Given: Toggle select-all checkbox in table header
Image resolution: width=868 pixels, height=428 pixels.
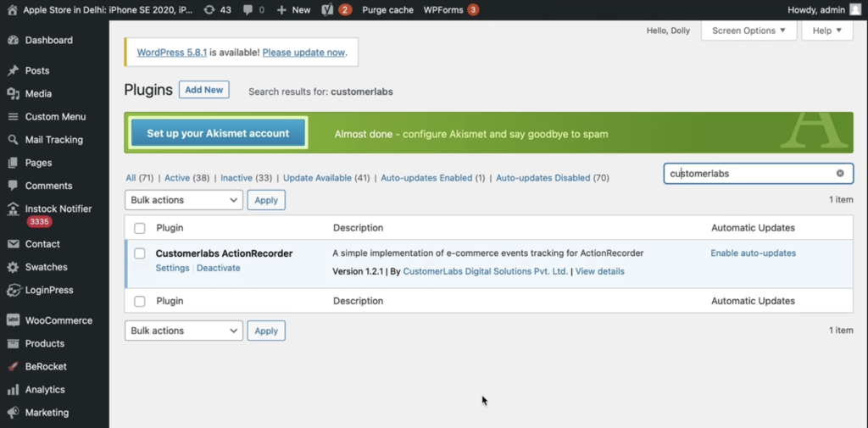Looking at the screenshot, I should click(140, 228).
